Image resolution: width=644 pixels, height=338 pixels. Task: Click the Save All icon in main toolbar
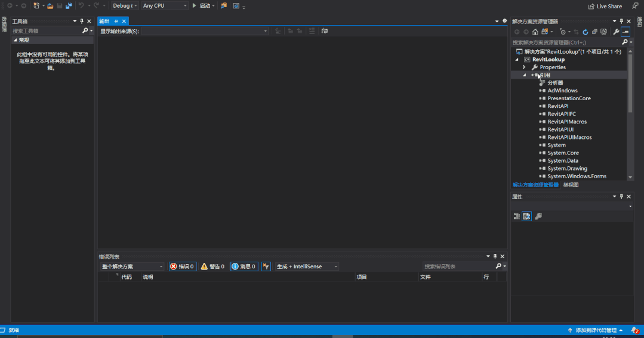69,5
